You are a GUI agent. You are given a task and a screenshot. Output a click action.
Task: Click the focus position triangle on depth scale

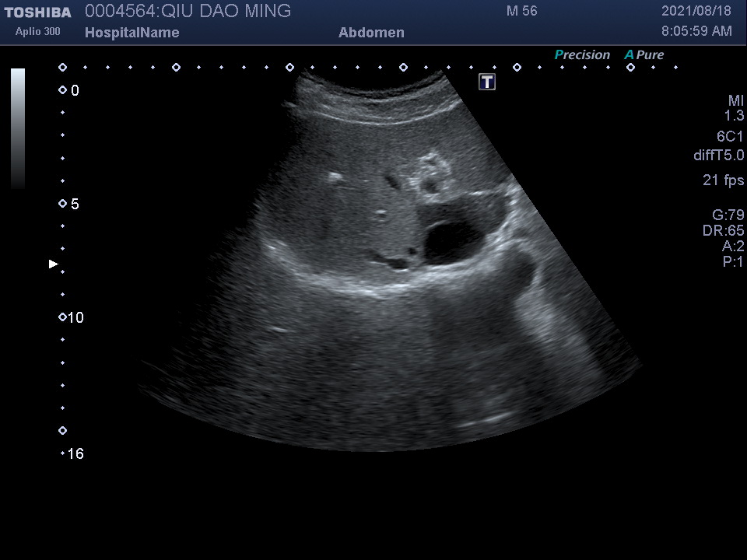[54, 264]
